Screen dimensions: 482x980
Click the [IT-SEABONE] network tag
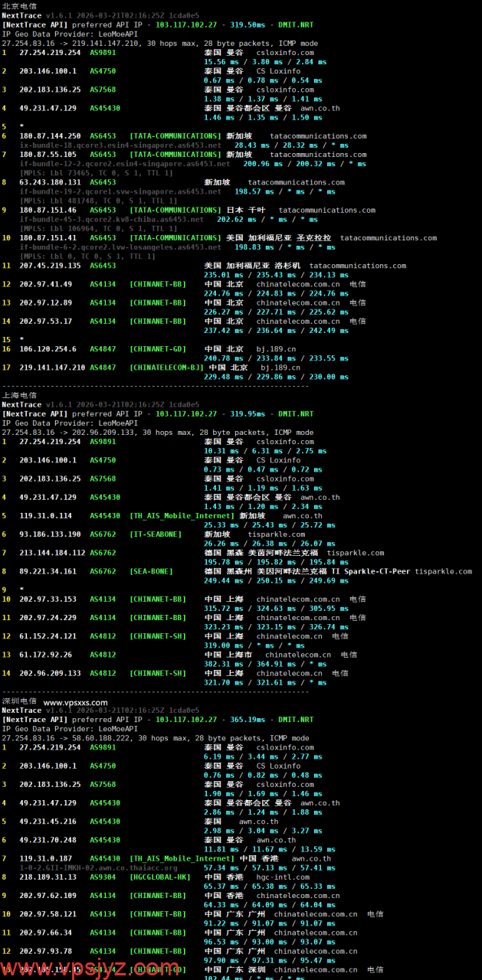156,534
